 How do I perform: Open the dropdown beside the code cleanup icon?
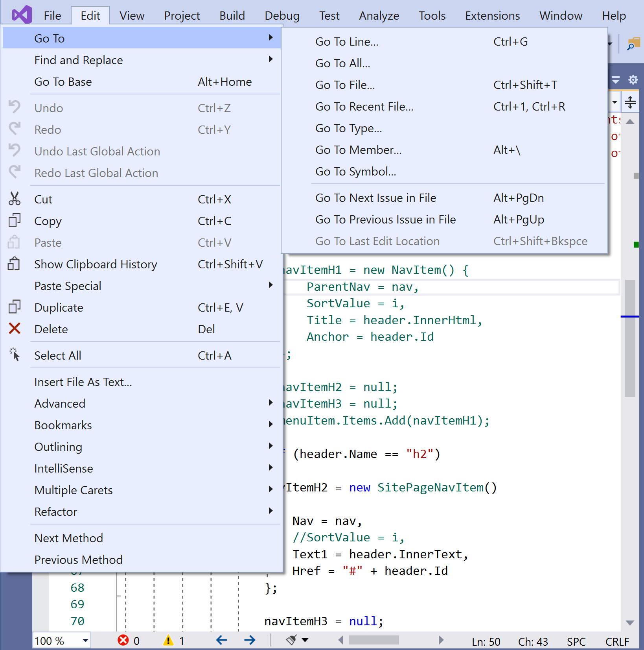tap(306, 640)
